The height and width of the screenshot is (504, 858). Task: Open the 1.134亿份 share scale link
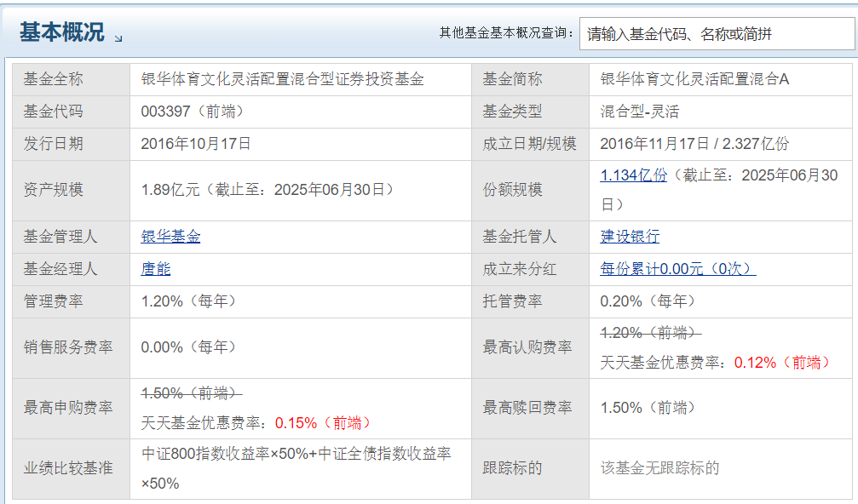click(x=634, y=175)
